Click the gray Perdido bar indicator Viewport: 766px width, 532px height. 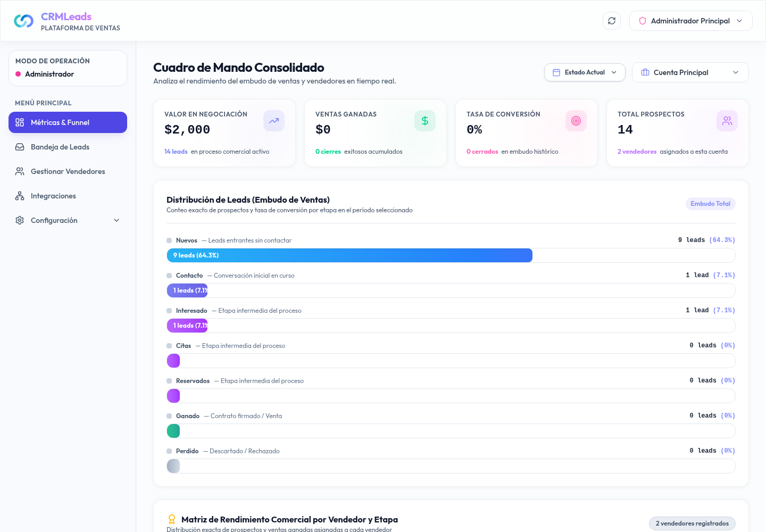click(x=173, y=466)
